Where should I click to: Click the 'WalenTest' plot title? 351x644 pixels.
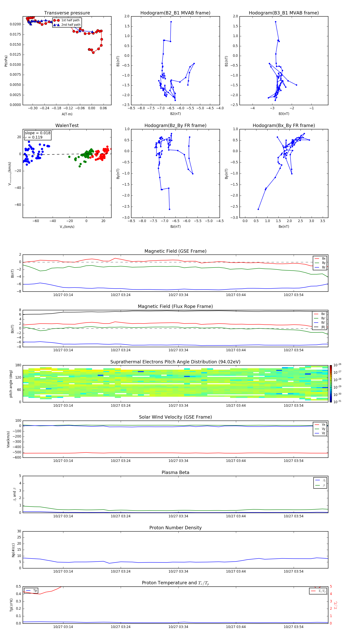pyautogui.click(x=67, y=125)
